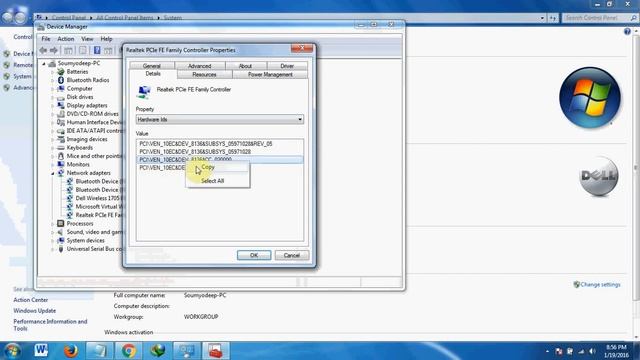The image size is (640, 360).
Task: Open Google Chrome from the taskbar
Action: (129, 351)
